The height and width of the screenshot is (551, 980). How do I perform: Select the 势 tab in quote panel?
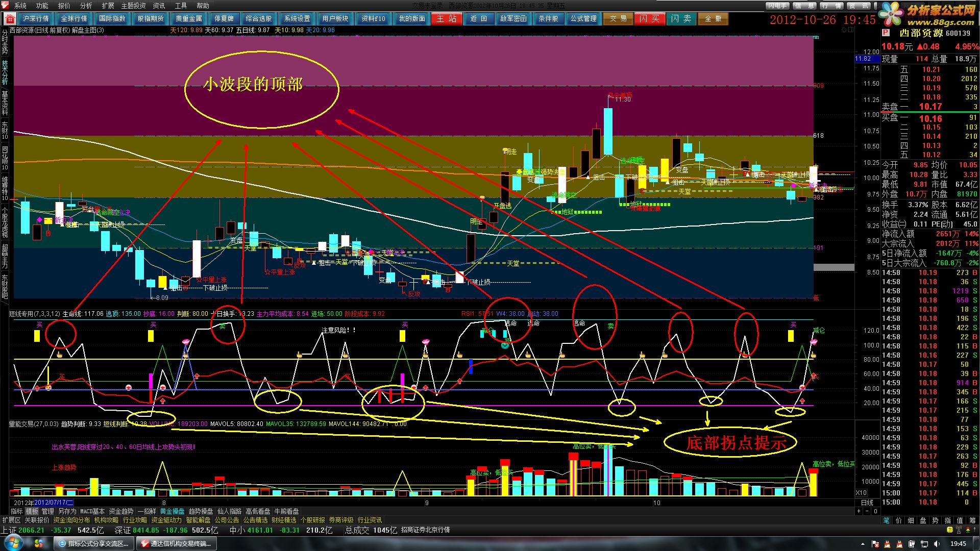coord(936,520)
